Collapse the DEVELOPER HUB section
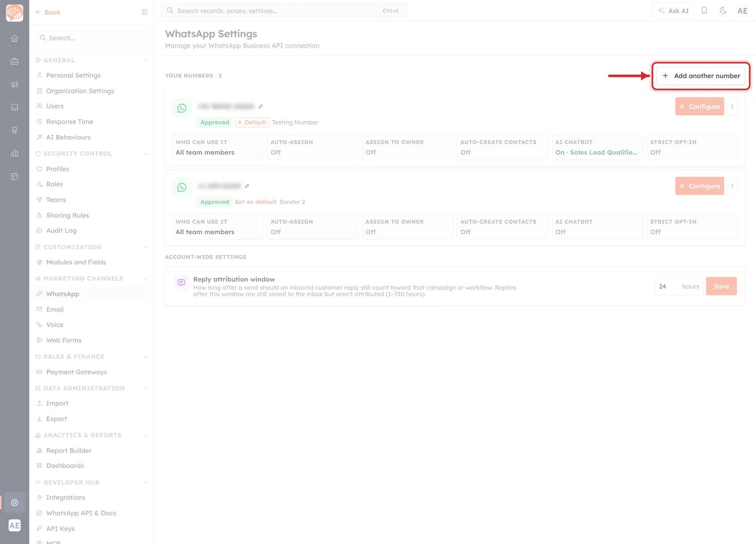The width and height of the screenshot is (756, 544). 146,482
